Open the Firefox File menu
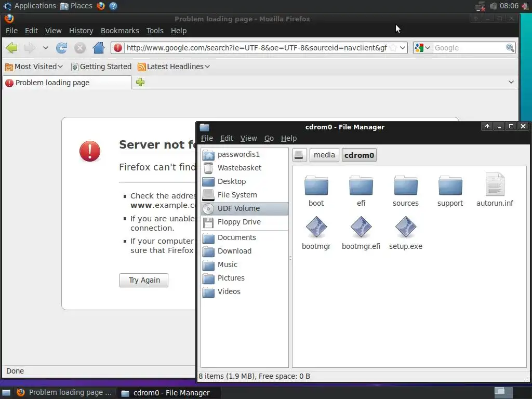532x399 pixels. click(x=11, y=31)
